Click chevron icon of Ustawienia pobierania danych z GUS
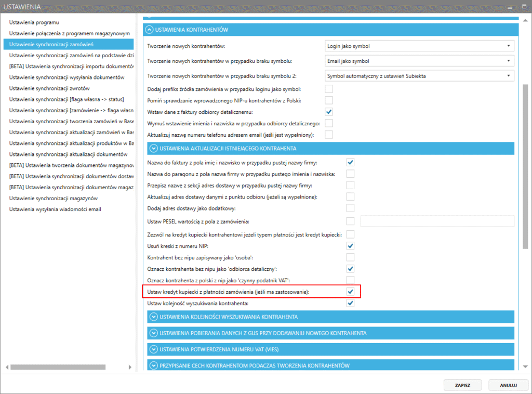Viewport: 532px width, 394px height. (153, 333)
